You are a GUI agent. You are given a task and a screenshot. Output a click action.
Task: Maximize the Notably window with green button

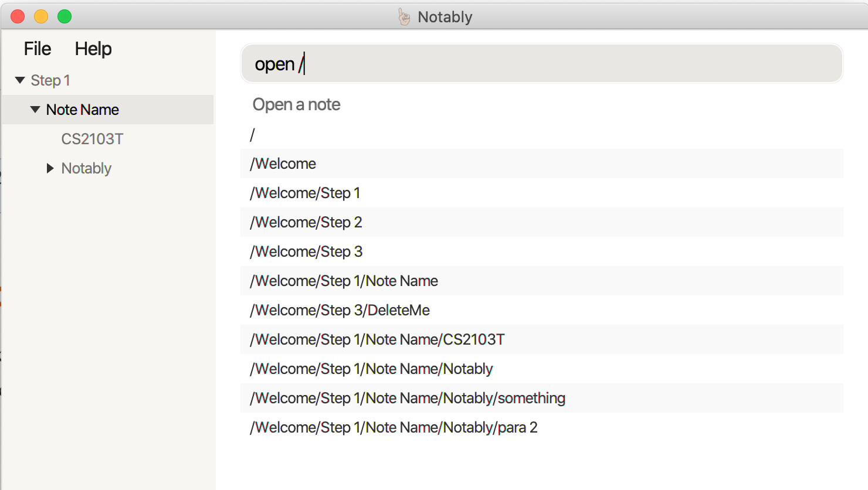coord(65,16)
